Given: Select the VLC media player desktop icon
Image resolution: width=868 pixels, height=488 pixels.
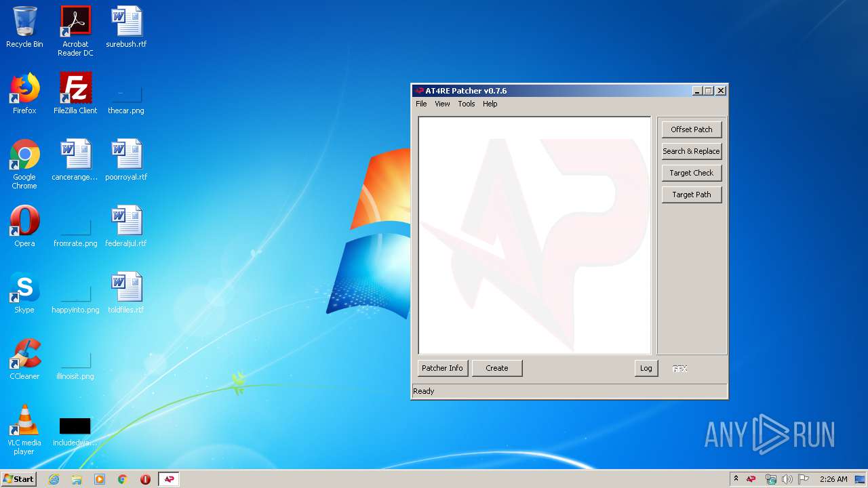Looking at the screenshot, I should (24, 430).
